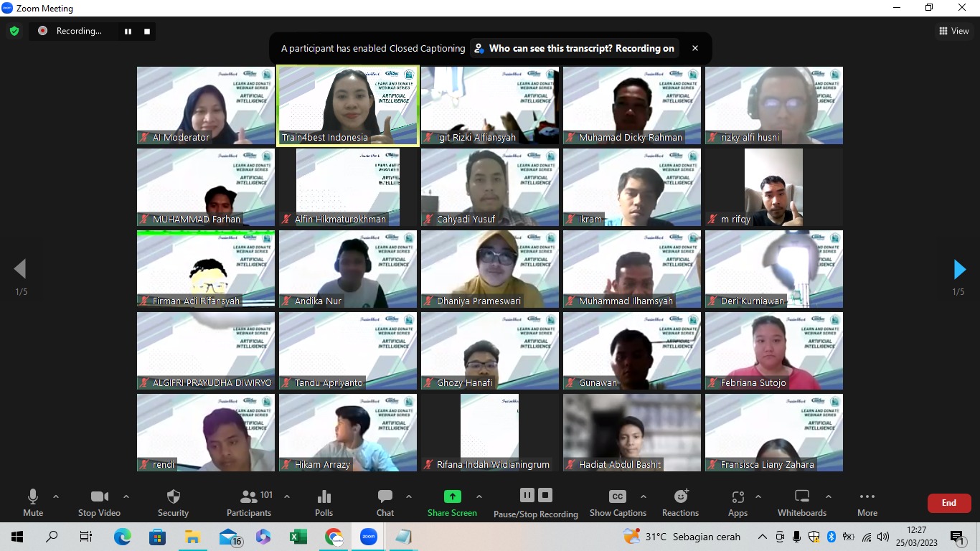Open the Participants list
The image size is (980, 551).
(x=250, y=502)
